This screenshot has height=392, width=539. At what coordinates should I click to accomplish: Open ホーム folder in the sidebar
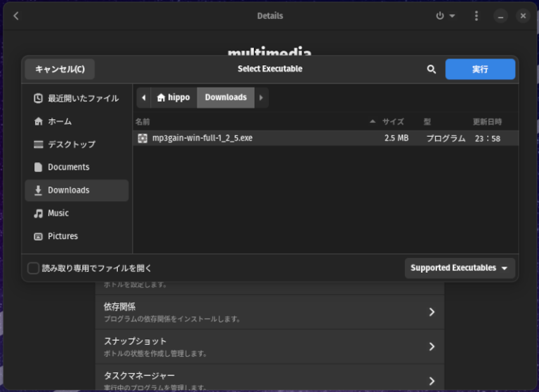point(76,121)
